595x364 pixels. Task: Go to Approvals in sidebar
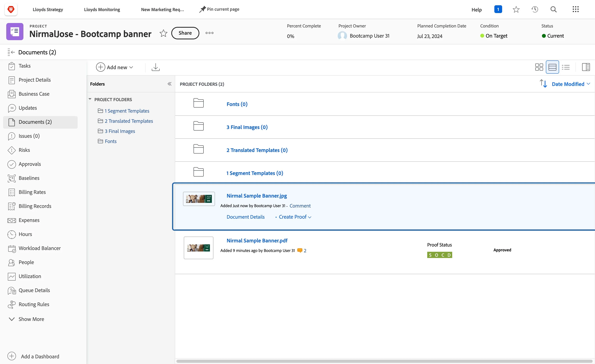pos(29,164)
